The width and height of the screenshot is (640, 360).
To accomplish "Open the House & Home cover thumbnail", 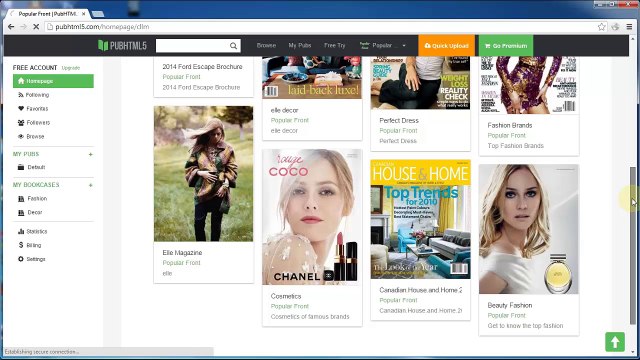I will point(420,219).
